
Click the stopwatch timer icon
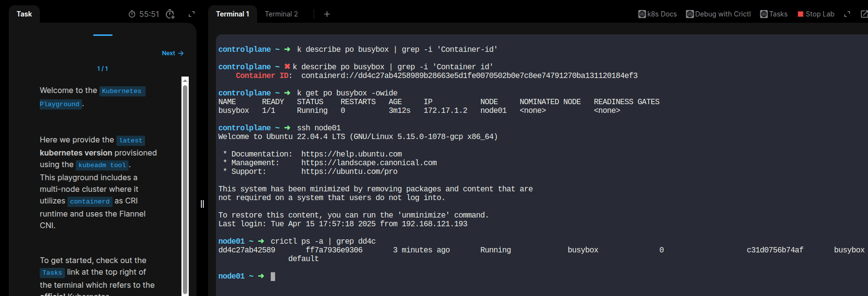(x=132, y=14)
